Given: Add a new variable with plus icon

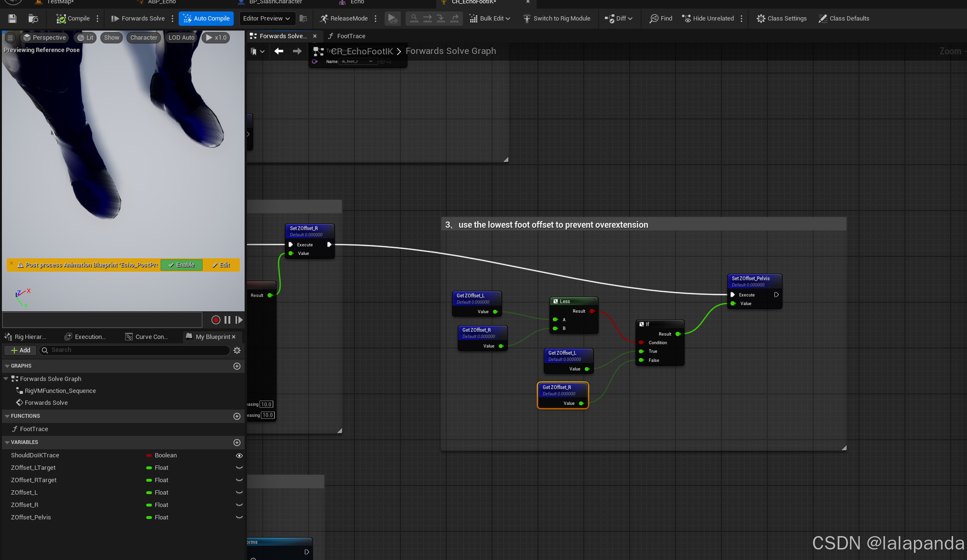Looking at the screenshot, I should pyautogui.click(x=236, y=443).
